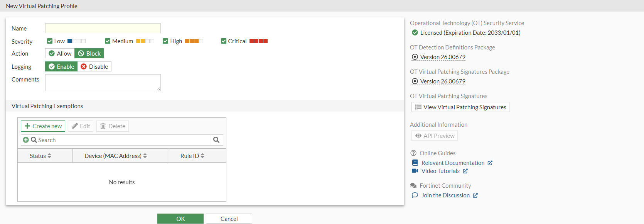Toggle the Medium severity checkbox
Image resolution: width=644 pixels, height=224 pixels.
tap(108, 41)
